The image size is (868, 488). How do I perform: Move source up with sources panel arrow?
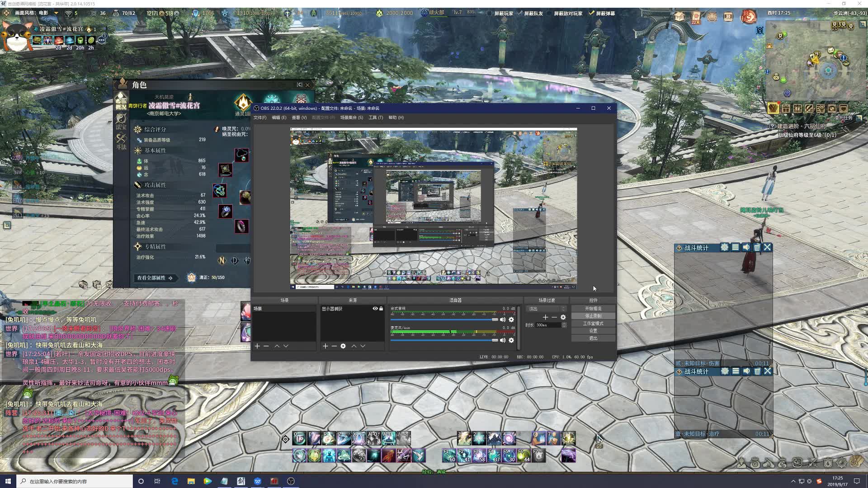click(x=354, y=346)
